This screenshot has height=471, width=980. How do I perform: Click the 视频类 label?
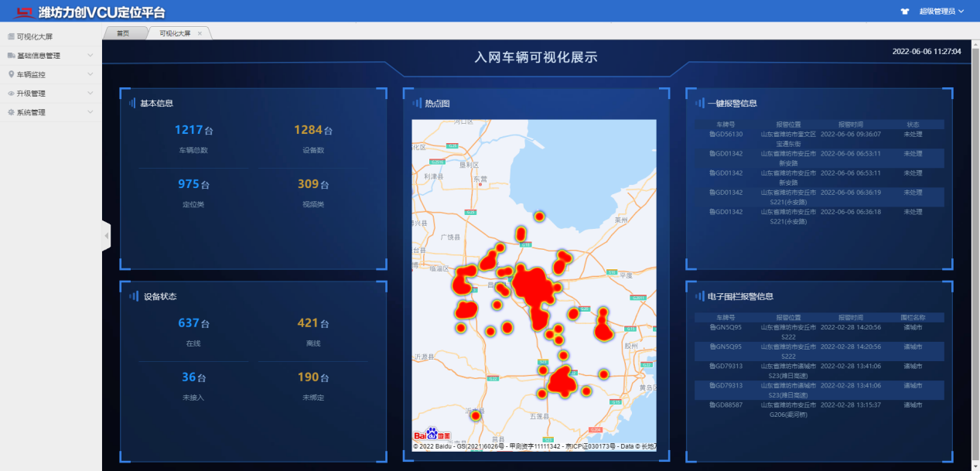pyautogui.click(x=313, y=204)
